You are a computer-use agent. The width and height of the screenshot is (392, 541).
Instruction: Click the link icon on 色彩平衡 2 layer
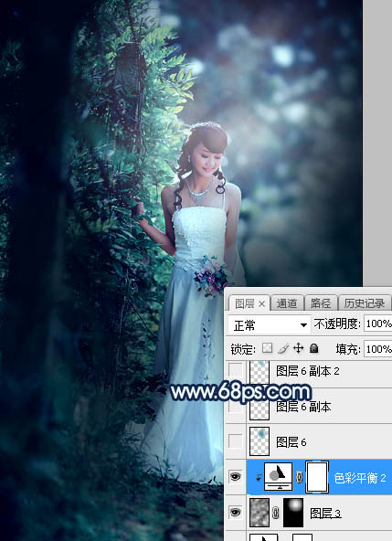click(299, 477)
